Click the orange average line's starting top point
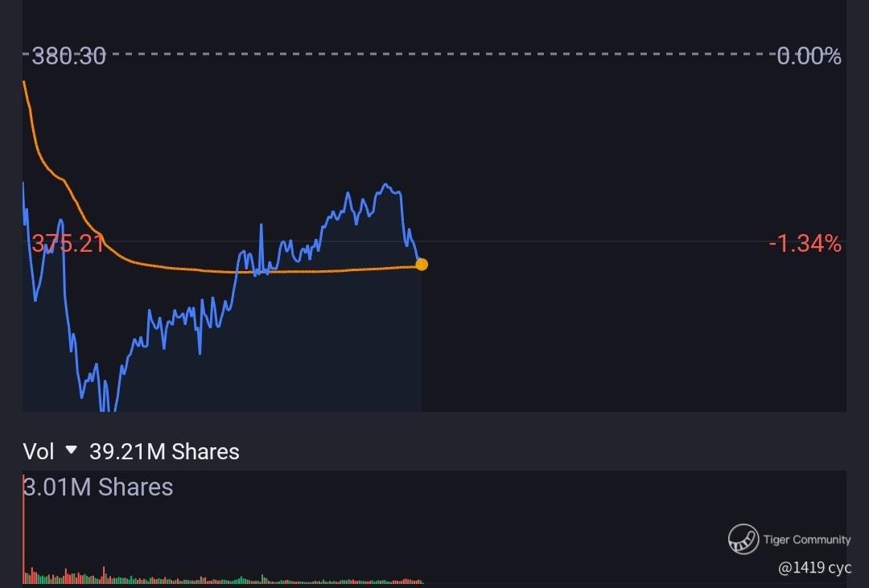 click(x=24, y=82)
